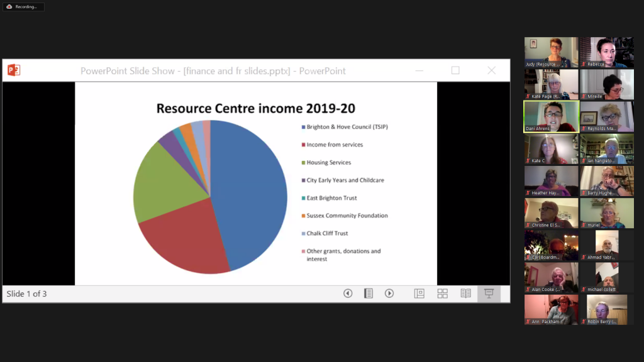Click 'Other grants, donations and interest' legend label
The height and width of the screenshot is (362, 644).
344,255
